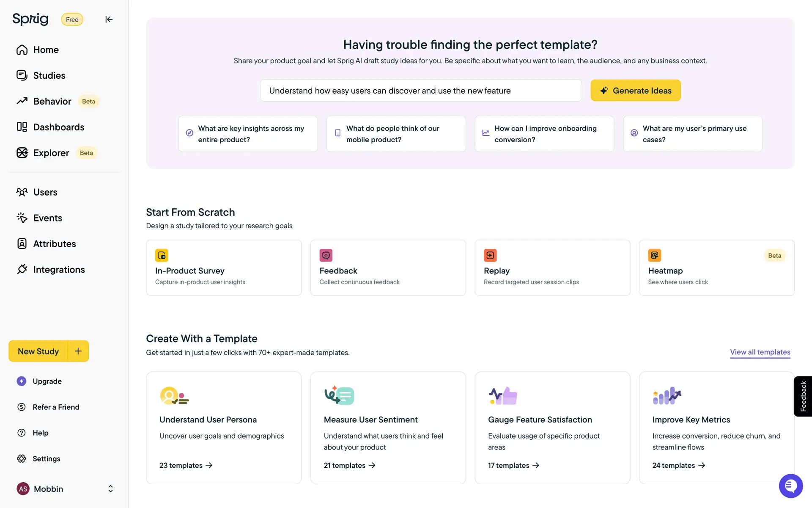
Task: Click the Heatmap study icon
Action: [x=654, y=255]
